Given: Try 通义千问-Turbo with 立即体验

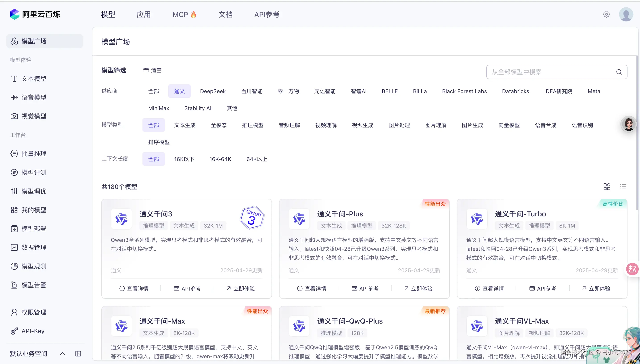Looking at the screenshot, I should tap(596, 289).
